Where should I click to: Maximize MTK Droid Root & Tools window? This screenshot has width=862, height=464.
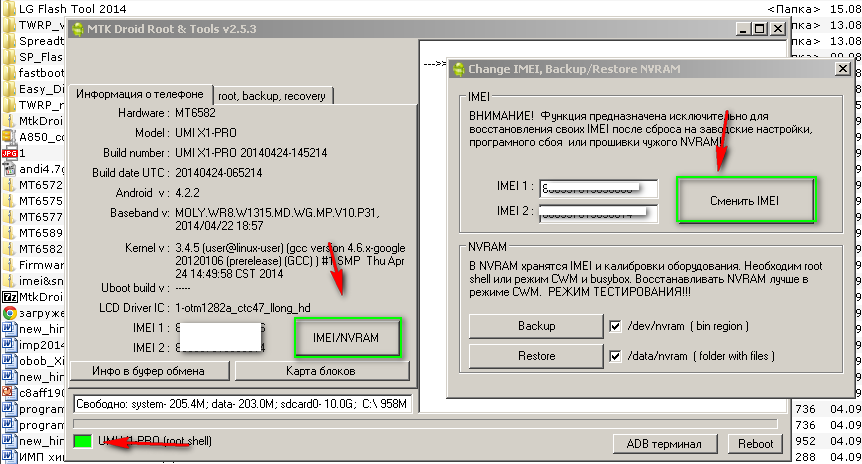[760, 29]
